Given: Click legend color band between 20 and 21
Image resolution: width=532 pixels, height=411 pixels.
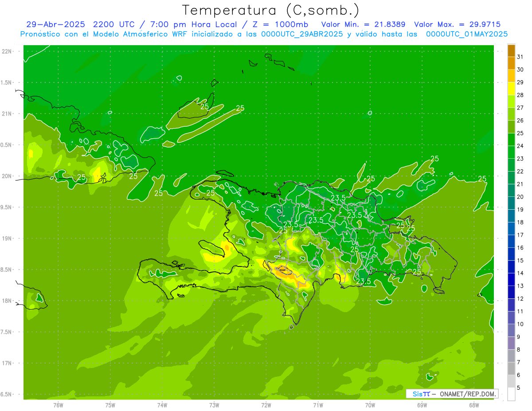Looking at the screenshot, I should pos(511,191).
